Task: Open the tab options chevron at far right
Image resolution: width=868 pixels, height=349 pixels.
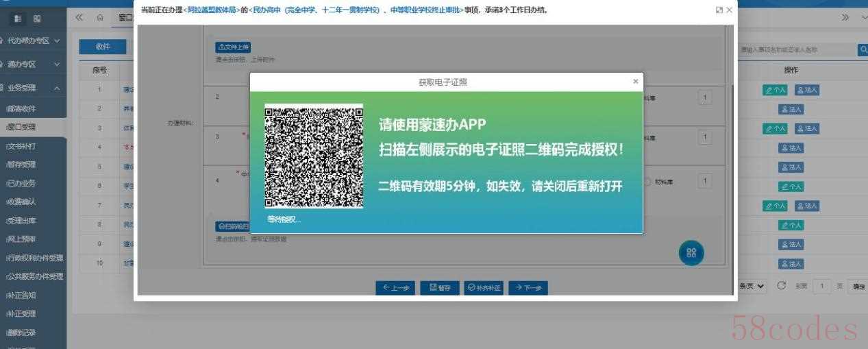Action: click(x=863, y=17)
